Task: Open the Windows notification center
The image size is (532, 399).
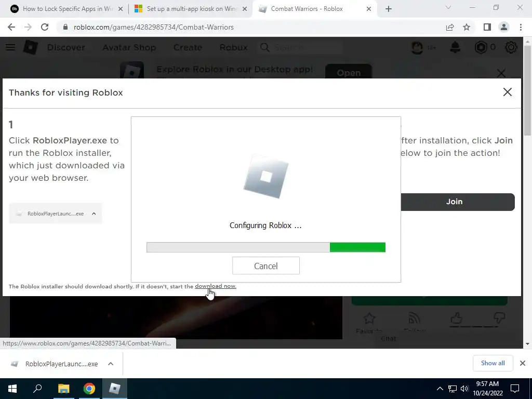Action: [x=515, y=389]
